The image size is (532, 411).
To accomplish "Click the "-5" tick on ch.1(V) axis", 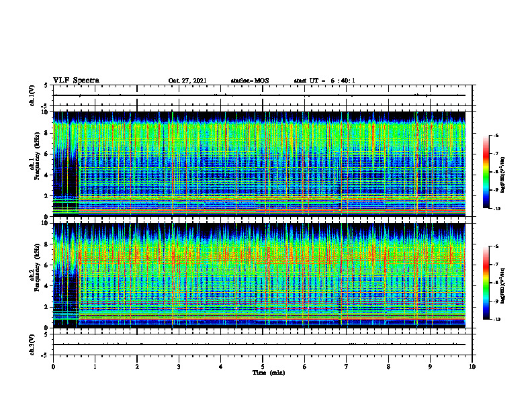I will tap(45, 105).
